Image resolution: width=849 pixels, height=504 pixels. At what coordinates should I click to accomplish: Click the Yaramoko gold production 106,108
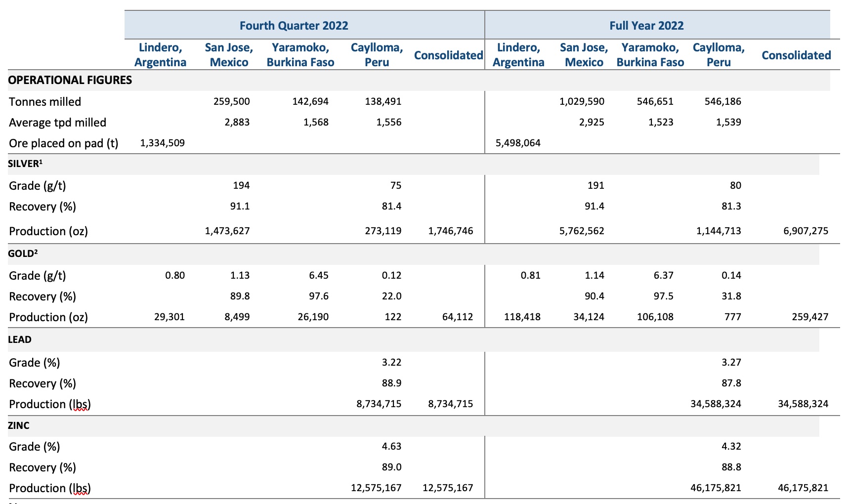click(x=655, y=317)
